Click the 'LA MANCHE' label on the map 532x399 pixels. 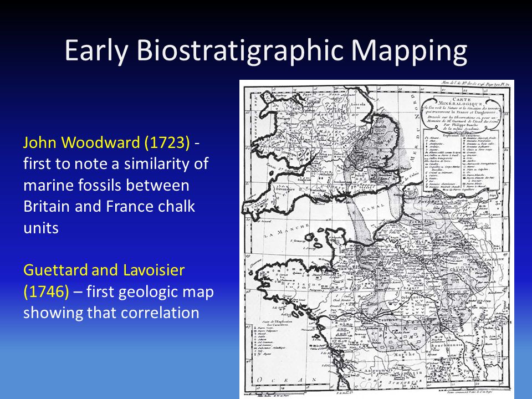point(287,231)
